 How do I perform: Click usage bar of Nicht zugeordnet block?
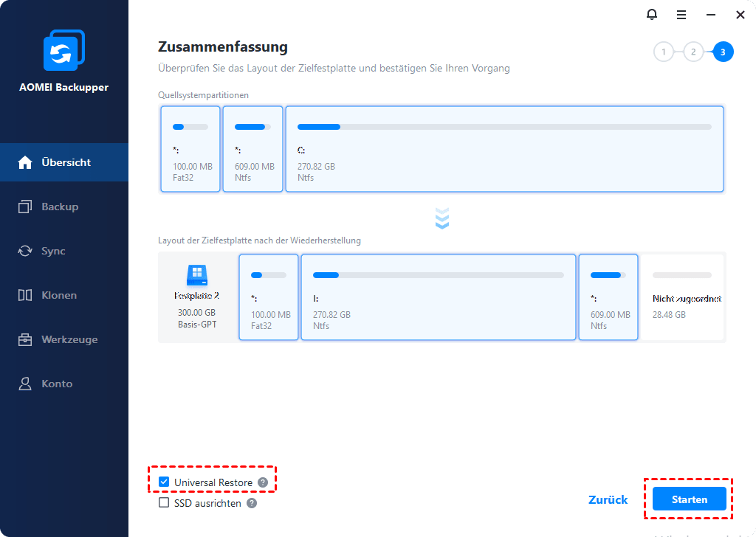tap(681, 275)
